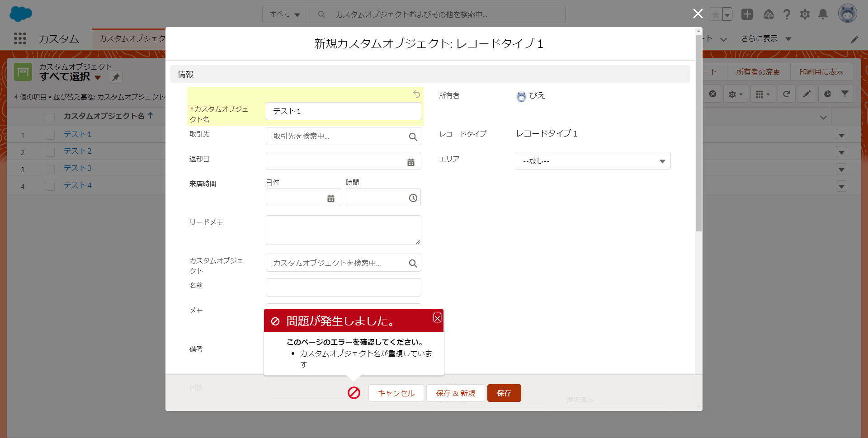This screenshot has height=438, width=868.
Task: Click the 保存 & 新規 button
Action: pyautogui.click(x=456, y=393)
